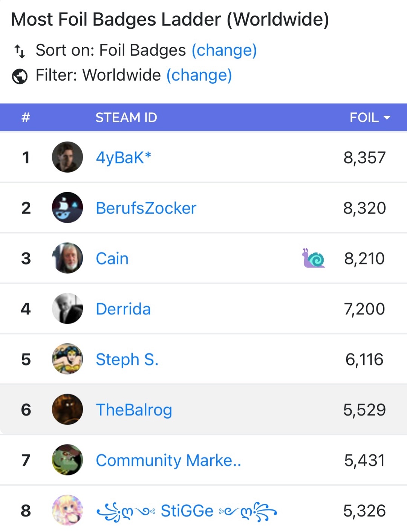Open the Community Marke.. profile link

tap(168, 460)
